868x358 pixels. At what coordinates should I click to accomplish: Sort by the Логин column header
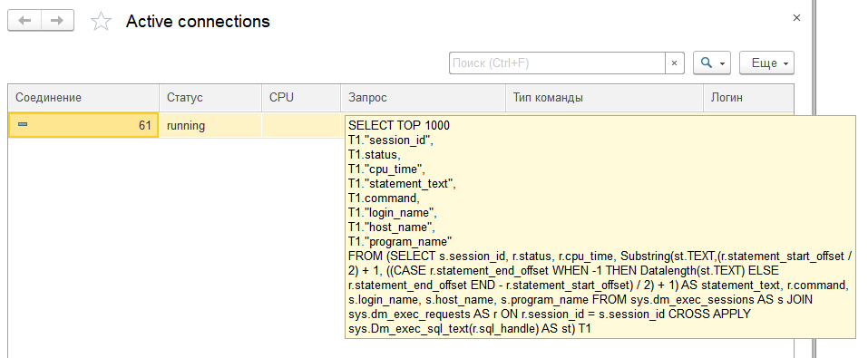pos(748,98)
